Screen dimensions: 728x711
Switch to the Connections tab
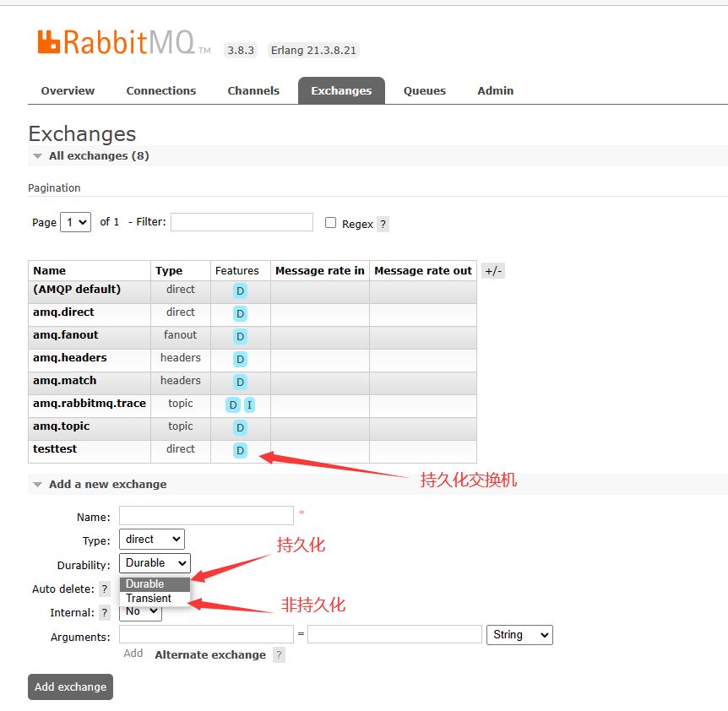(x=161, y=91)
